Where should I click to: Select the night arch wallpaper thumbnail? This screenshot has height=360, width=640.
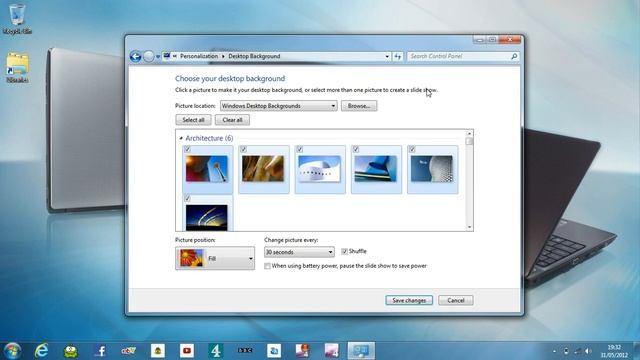point(207,218)
